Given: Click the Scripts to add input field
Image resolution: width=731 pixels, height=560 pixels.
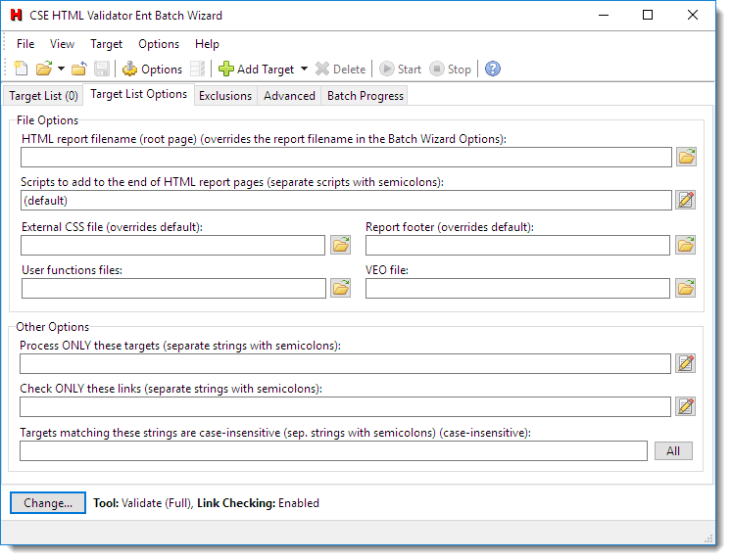Looking at the screenshot, I should click(346, 201).
